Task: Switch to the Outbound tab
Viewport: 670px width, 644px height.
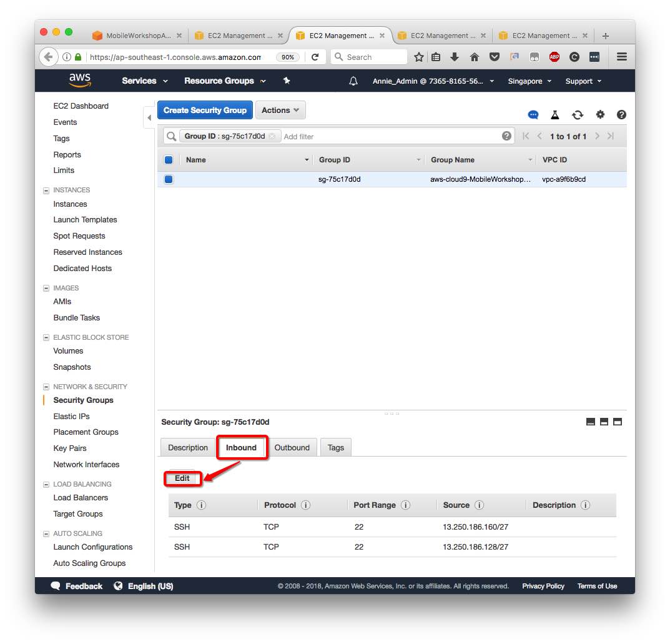Action: (292, 447)
